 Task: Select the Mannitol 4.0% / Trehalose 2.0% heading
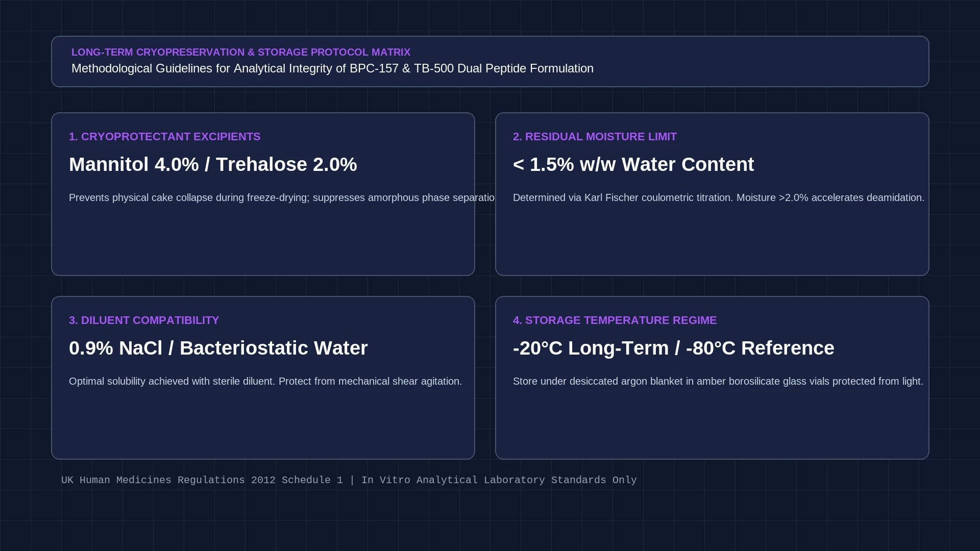pyautogui.click(x=213, y=164)
